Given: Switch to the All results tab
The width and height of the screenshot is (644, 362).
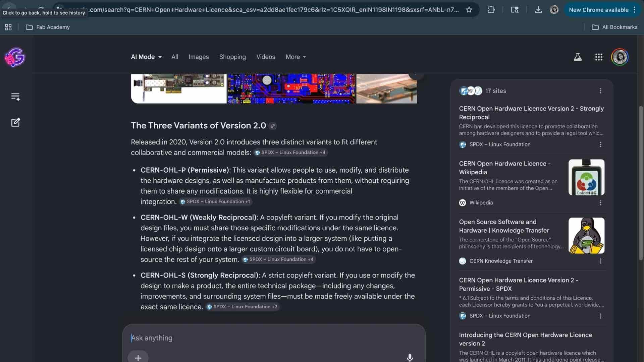Looking at the screenshot, I should (x=175, y=57).
